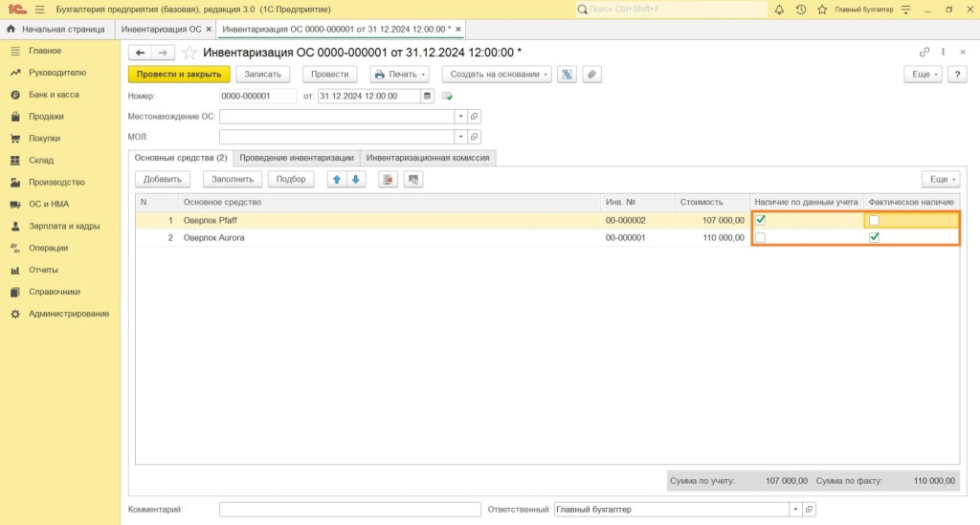Open help with the question mark button

click(x=957, y=75)
